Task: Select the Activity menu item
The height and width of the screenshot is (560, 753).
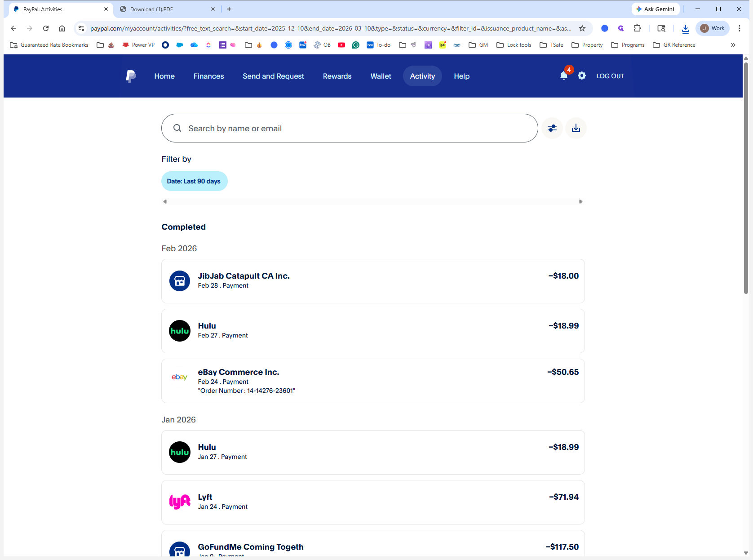Action: 422,76
